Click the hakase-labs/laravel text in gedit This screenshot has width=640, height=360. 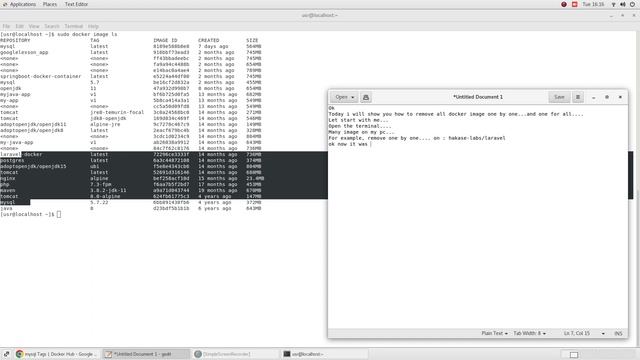(x=477, y=138)
